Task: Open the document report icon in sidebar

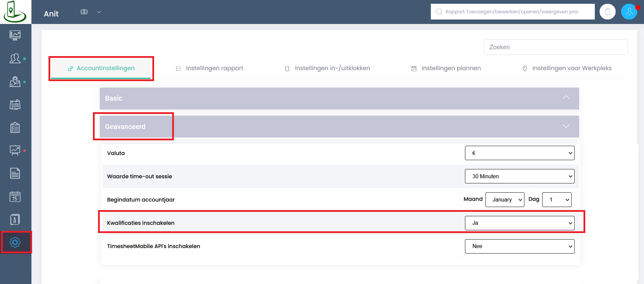Action: pos(15,173)
